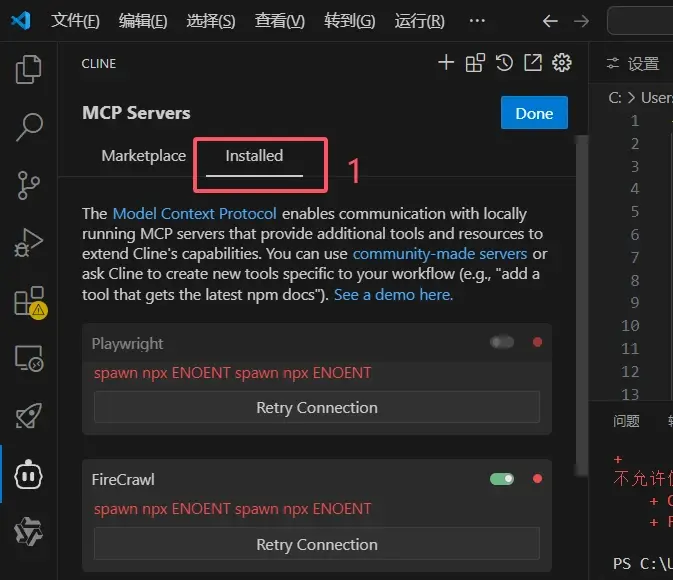Open Cline history clock icon
This screenshot has width=673, height=580.
coord(504,63)
